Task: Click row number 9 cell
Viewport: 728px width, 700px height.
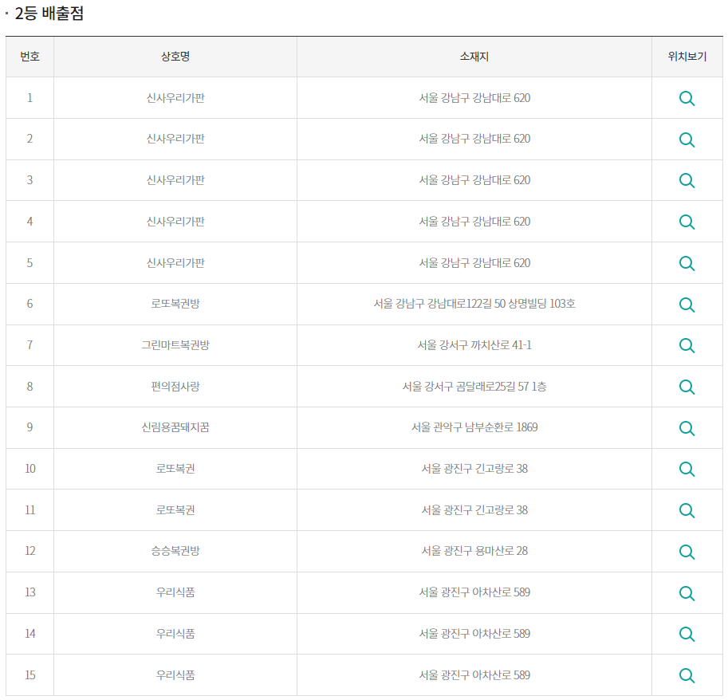Action: pyautogui.click(x=30, y=427)
